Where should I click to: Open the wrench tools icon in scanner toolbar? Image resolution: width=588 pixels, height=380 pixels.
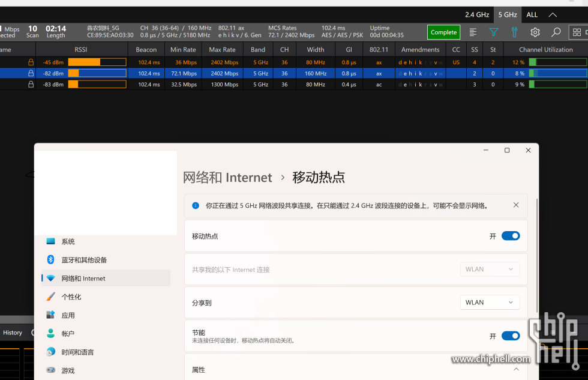[x=515, y=32]
